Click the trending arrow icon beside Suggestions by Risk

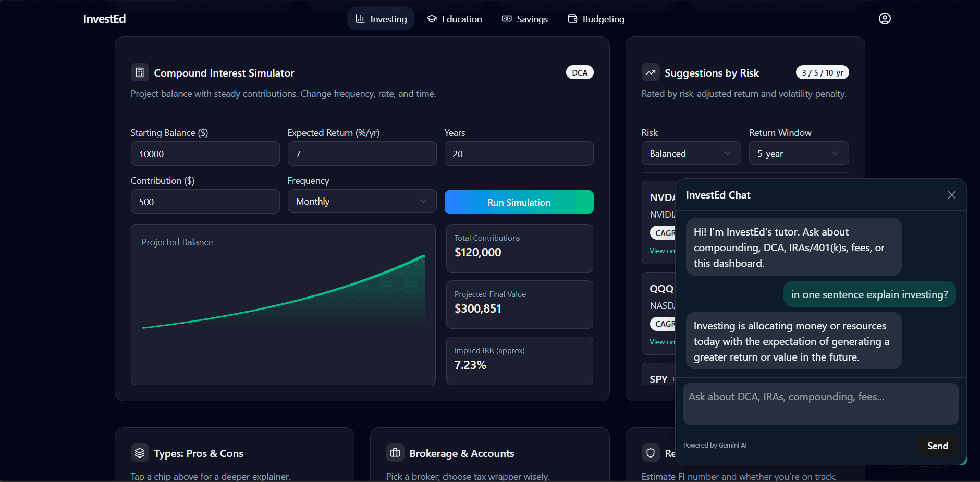point(651,72)
